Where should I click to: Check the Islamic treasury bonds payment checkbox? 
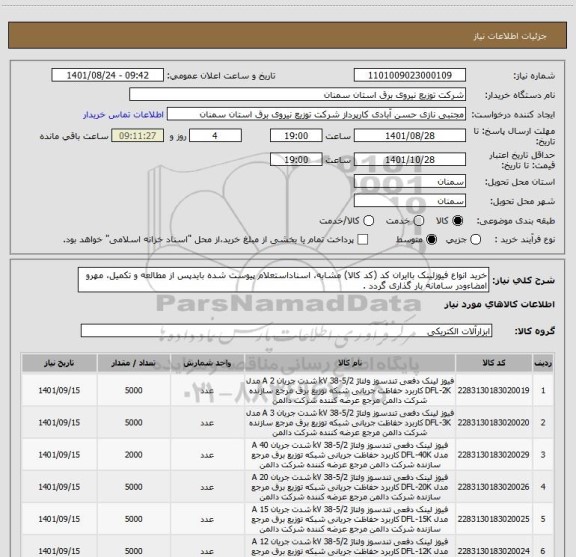(363, 240)
